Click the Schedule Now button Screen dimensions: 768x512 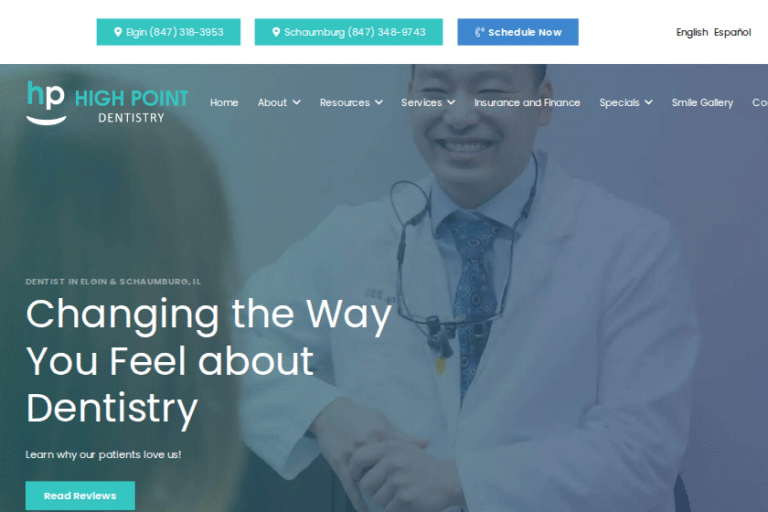pyautogui.click(x=518, y=32)
